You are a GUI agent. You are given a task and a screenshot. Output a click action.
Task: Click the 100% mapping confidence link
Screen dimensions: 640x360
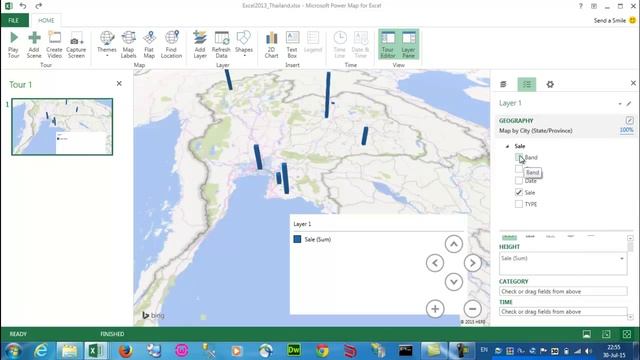[627, 130]
